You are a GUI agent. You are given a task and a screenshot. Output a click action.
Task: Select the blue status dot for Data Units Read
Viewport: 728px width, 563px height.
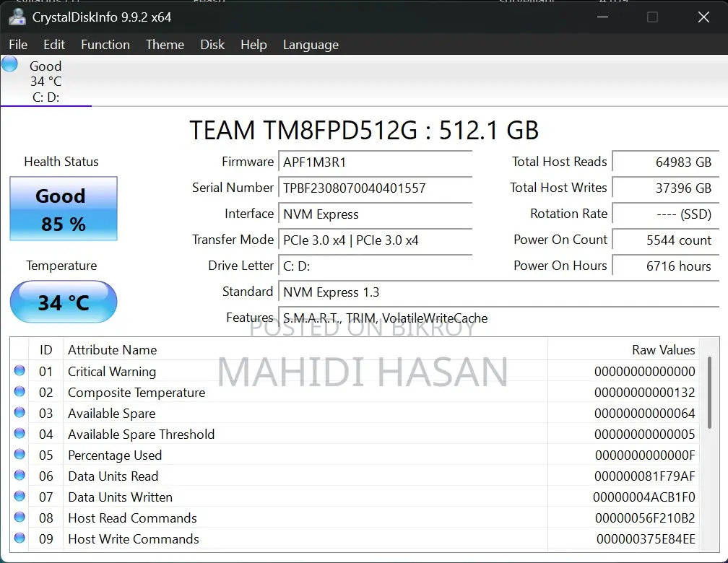(19, 475)
